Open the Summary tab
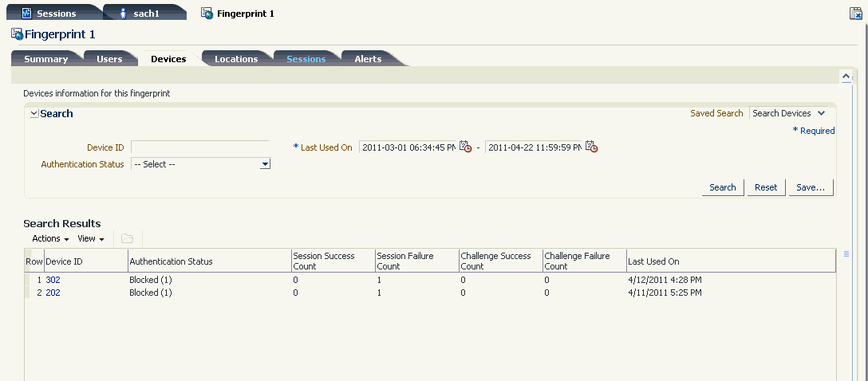 (x=46, y=59)
